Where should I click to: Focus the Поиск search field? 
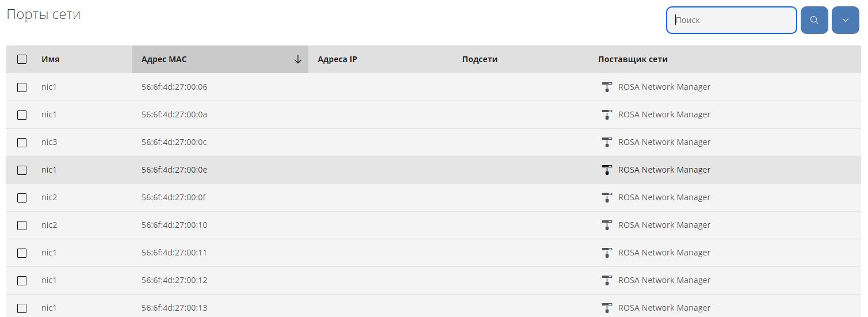pyautogui.click(x=731, y=20)
